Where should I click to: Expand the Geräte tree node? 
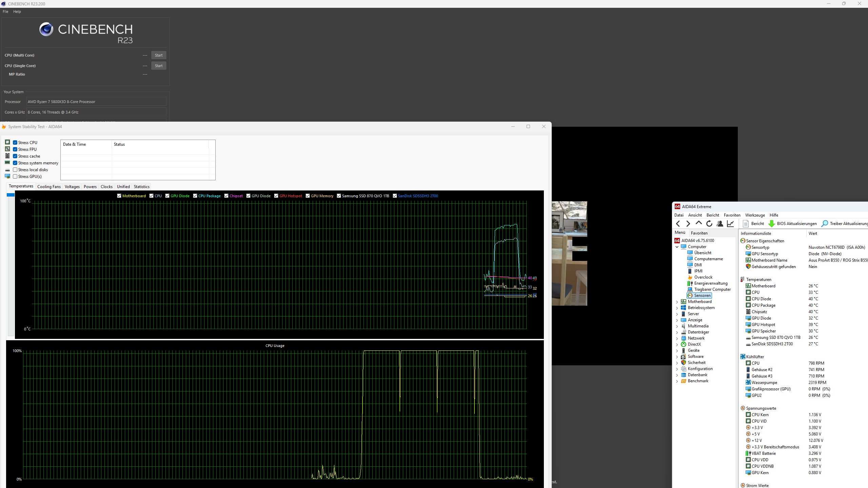(x=677, y=350)
